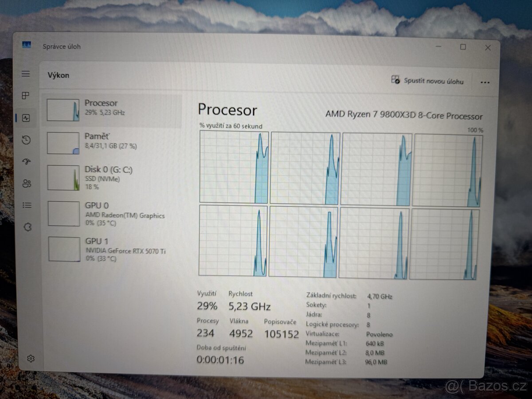Click the Výkon tab header
The width and height of the screenshot is (532, 399).
point(59,75)
